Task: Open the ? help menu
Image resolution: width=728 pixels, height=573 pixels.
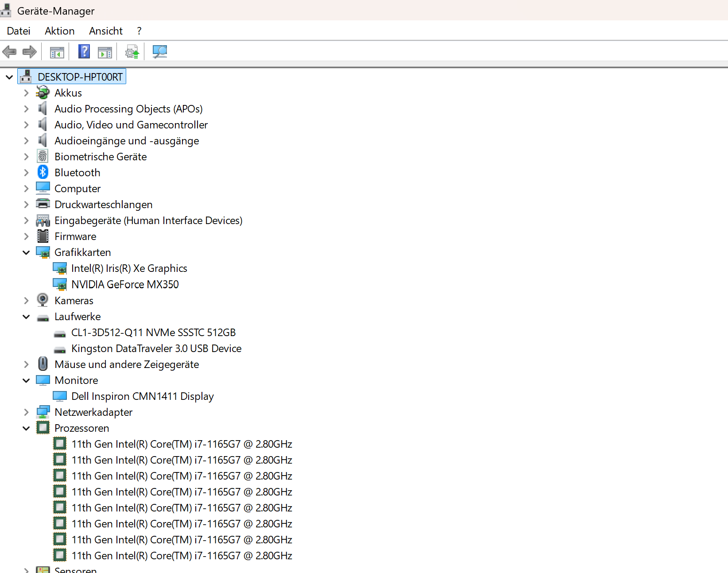Action: [139, 31]
